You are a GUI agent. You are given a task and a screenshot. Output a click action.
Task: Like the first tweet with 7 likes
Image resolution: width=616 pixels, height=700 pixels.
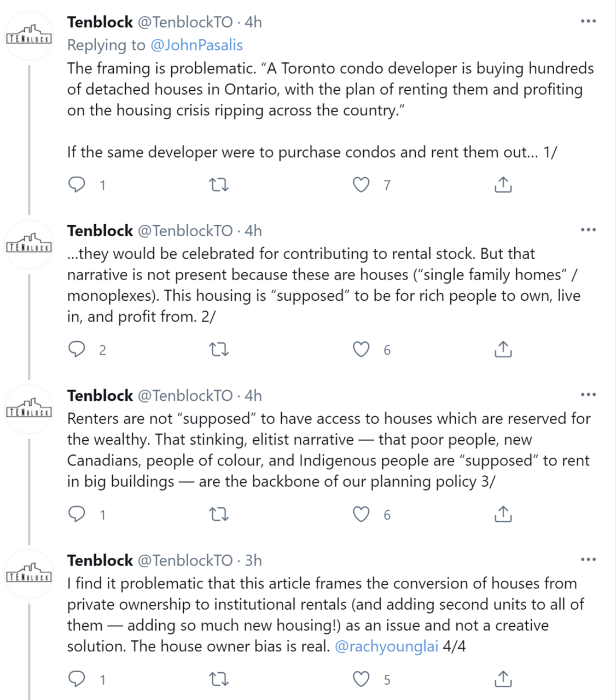(361, 185)
